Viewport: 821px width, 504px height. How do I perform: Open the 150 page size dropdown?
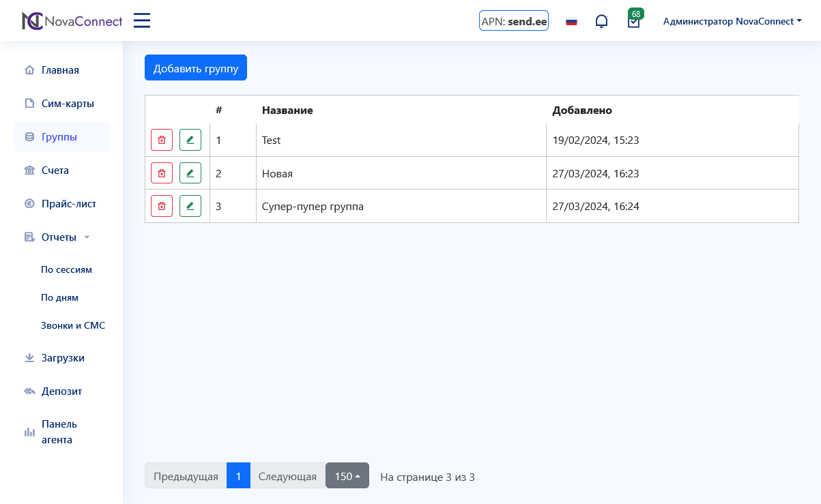tap(347, 476)
